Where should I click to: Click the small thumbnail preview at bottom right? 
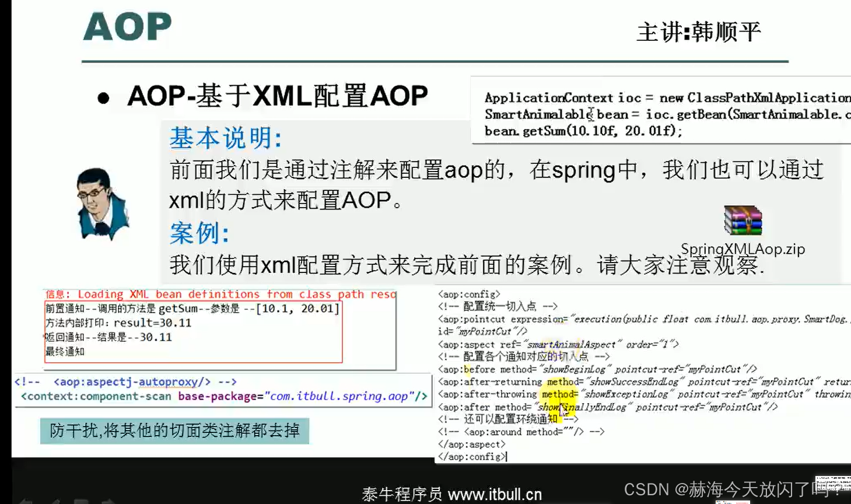[x=833, y=484]
